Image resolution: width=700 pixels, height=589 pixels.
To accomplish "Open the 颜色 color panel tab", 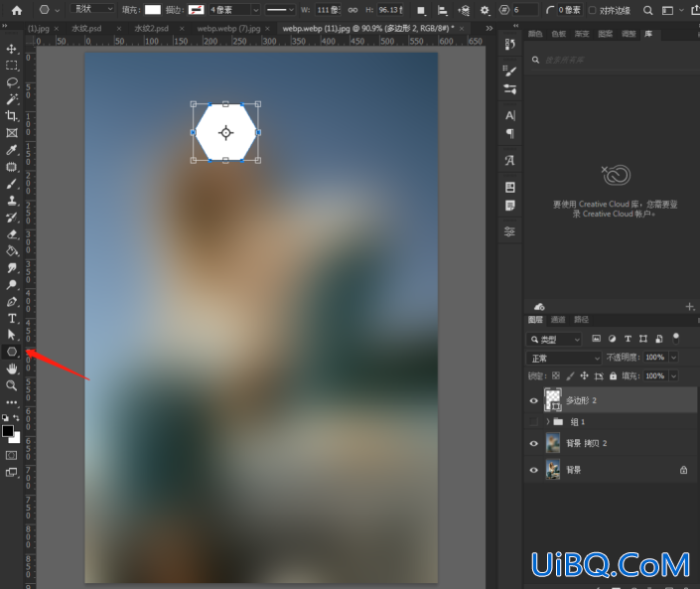I will pos(535,34).
